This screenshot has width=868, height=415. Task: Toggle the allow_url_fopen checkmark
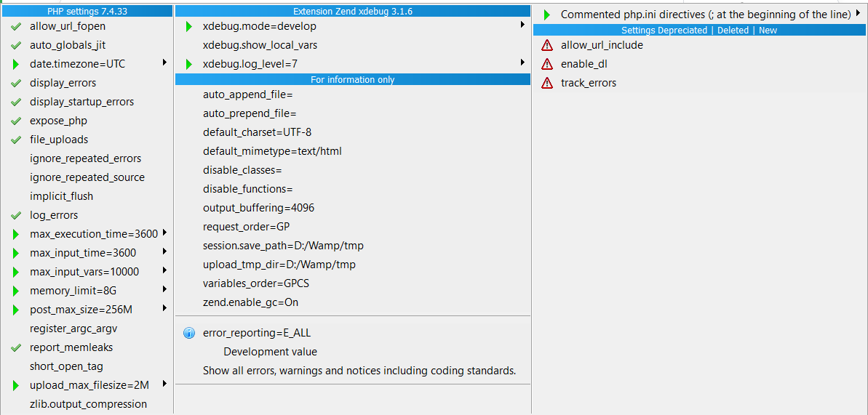(x=16, y=26)
